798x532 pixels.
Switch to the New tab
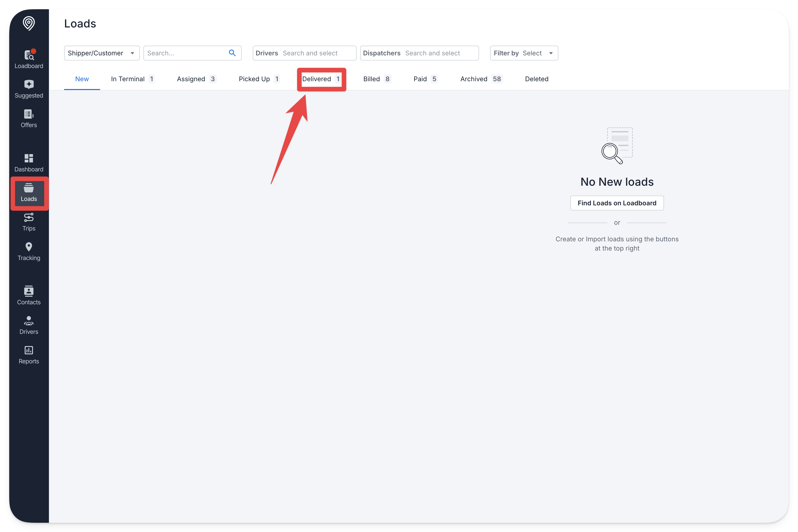82,79
